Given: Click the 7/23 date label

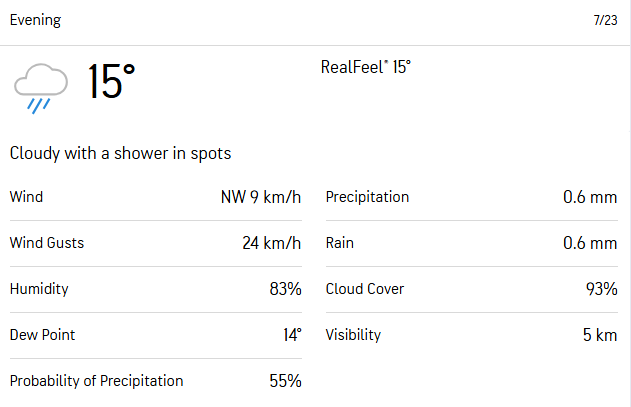Looking at the screenshot, I should pyautogui.click(x=605, y=21).
